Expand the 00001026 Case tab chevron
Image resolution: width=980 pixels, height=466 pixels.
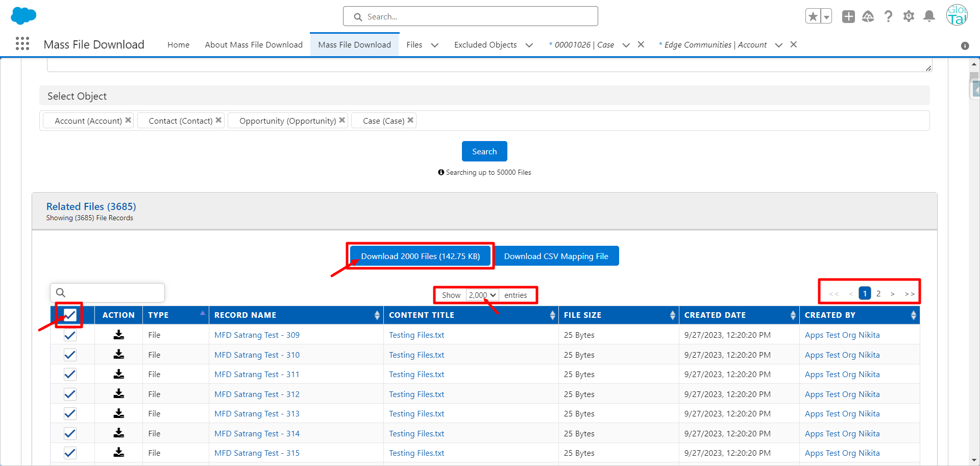(626, 45)
